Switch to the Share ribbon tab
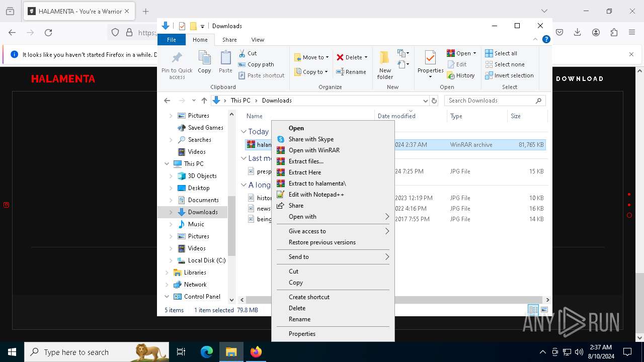This screenshot has height=362, width=644. [229, 40]
